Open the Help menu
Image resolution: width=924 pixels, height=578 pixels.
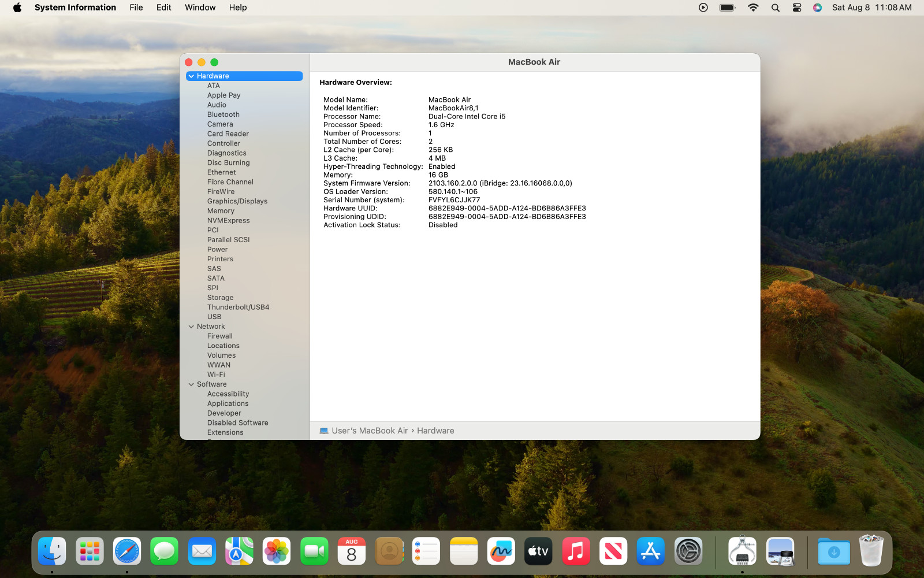pyautogui.click(x=238, y=8)
